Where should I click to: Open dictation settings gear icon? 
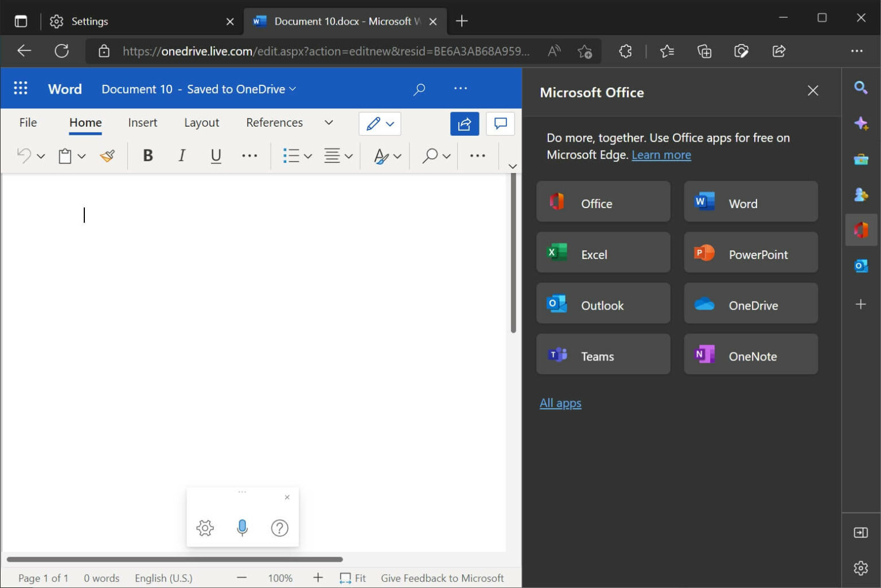click(x=205, y=528)
